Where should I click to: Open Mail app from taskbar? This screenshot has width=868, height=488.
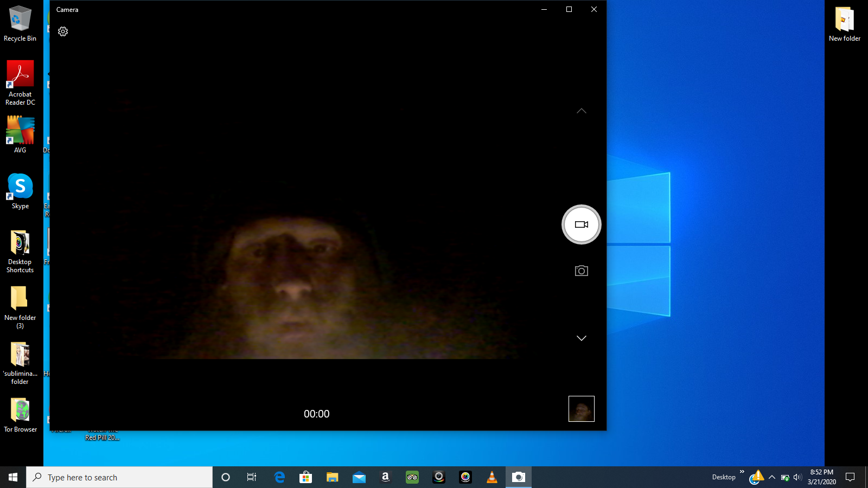coord(359,477)
